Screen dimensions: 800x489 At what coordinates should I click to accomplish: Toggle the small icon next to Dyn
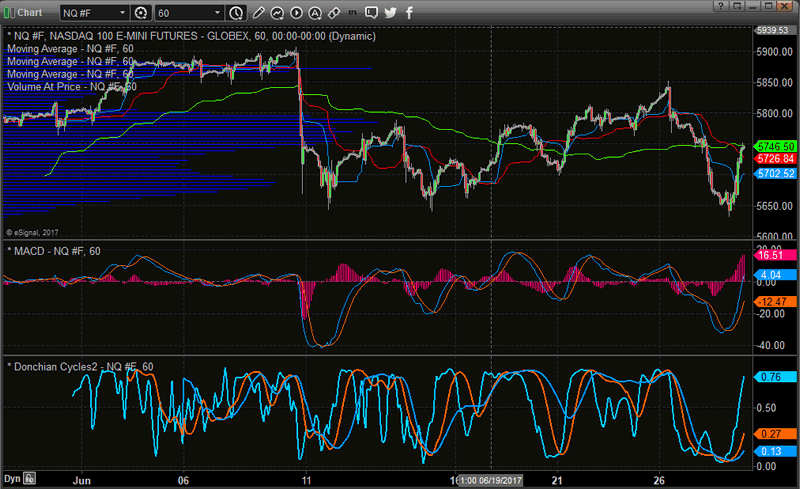[30, 477]
